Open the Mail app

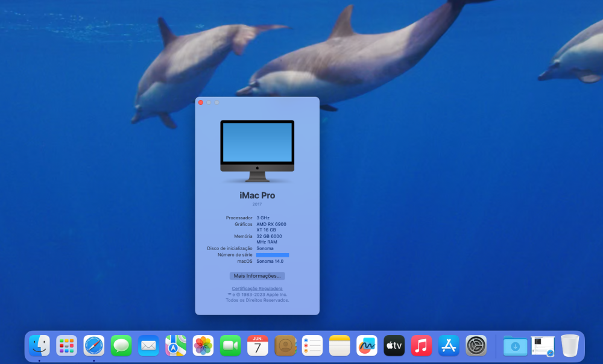(x=148, y=345)
